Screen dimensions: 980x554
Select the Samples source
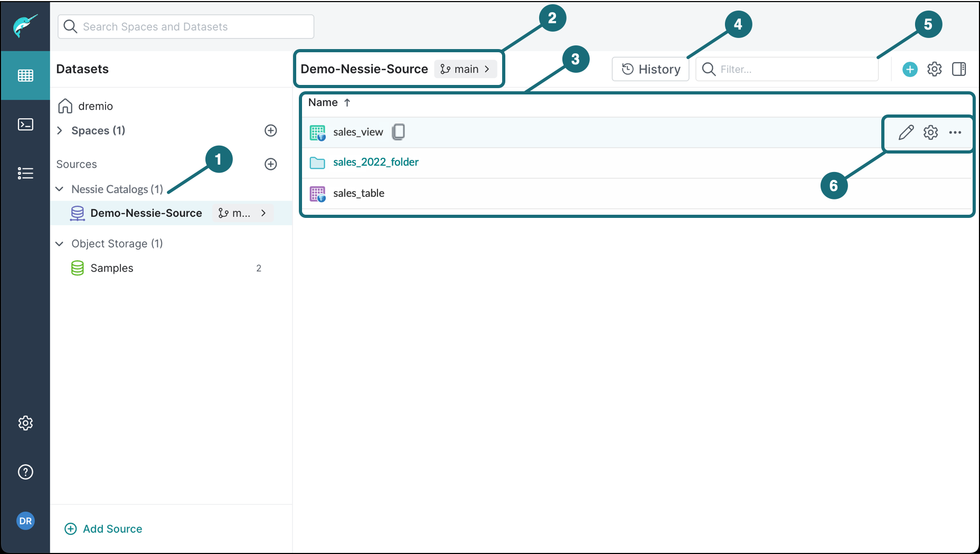pyautogui.click(x=111, y=268)
